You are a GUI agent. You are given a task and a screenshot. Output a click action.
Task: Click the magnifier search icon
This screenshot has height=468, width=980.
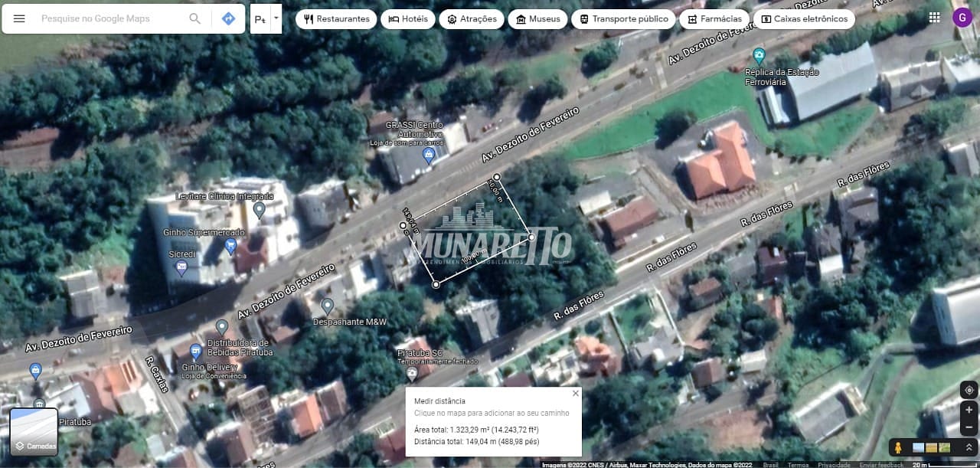(x=195, y=18)
